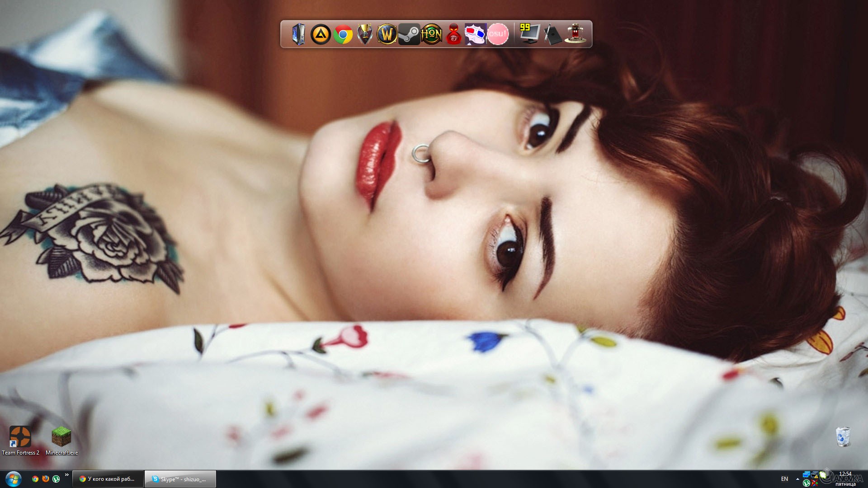The width and height of the screenshot is (868, 488).
Task: Launch World of Warcraft from dock
Action: click(x=387, y=34)
